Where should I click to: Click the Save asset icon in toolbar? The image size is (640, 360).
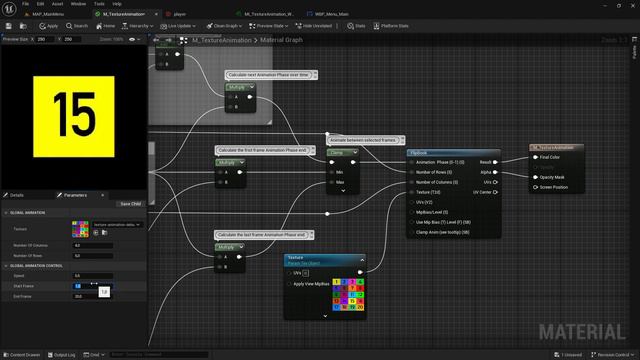point(9,26)
